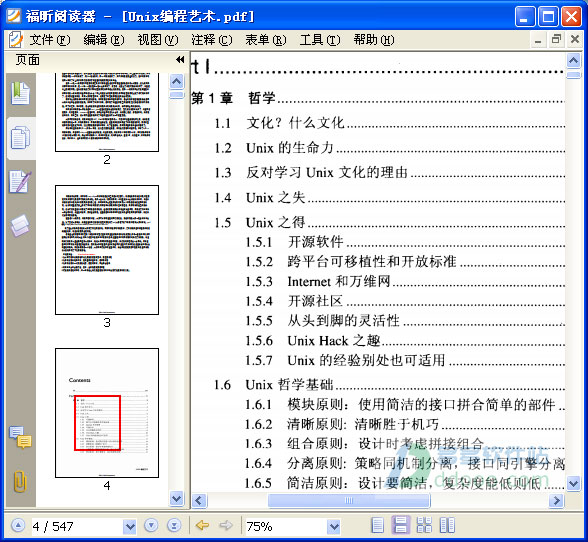
Task: Open the 工具(T) menu
Action: pos(320,40)
